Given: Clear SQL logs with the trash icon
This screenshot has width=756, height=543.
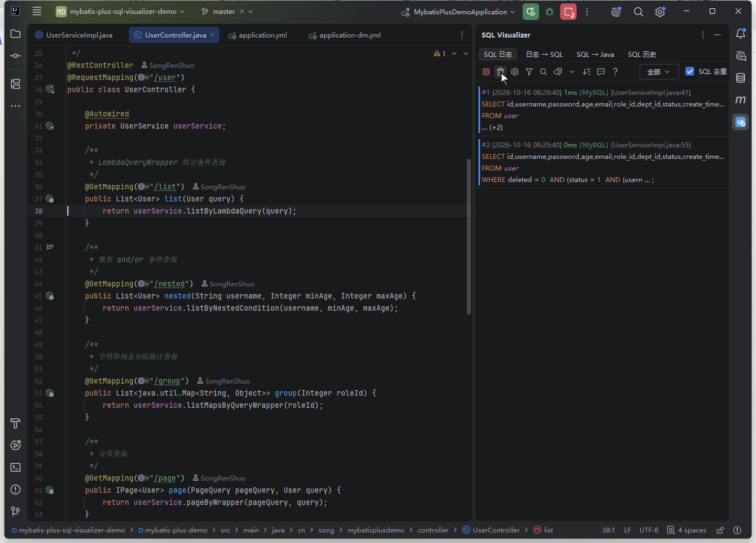Looking at the screenshot, I should pyautogui.click(x=500, y=71).
